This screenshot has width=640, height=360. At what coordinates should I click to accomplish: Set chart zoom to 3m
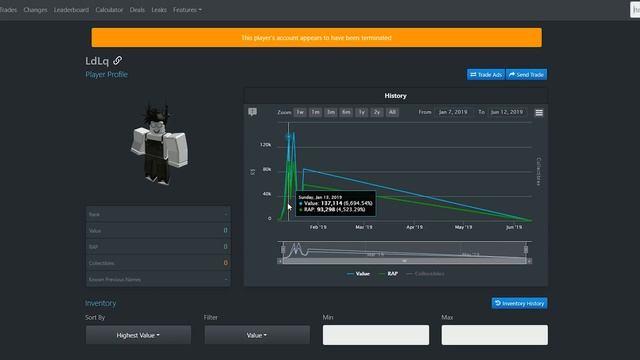331,112
